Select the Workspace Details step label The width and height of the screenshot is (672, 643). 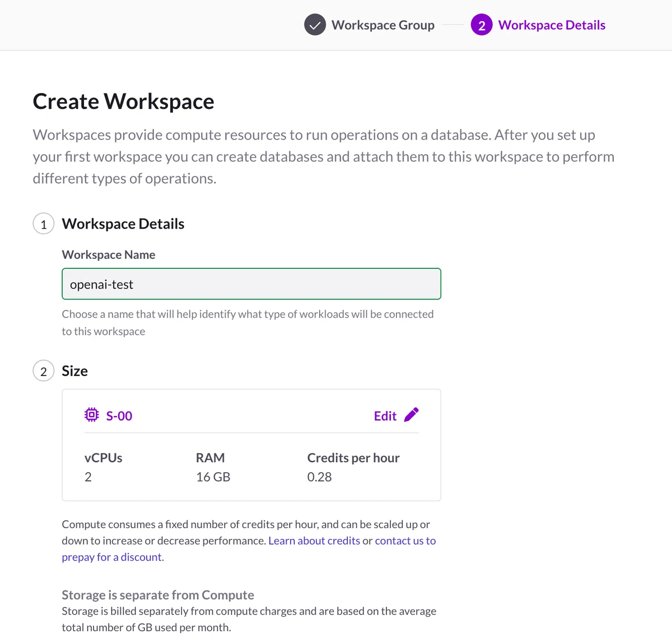[x=552, y=25]
